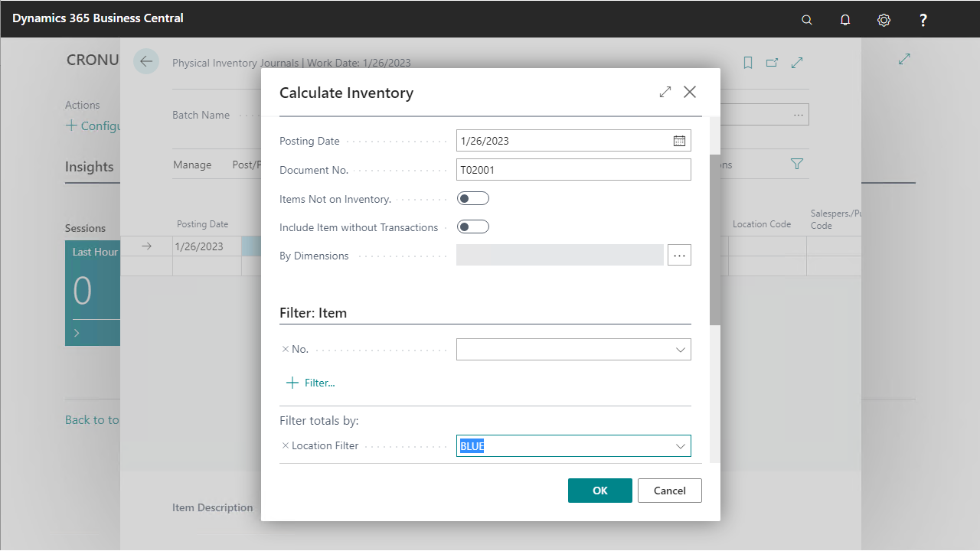Expand the No. filter dropdown
This screenshot has width=980, height=551.
[x=681, y=350]
